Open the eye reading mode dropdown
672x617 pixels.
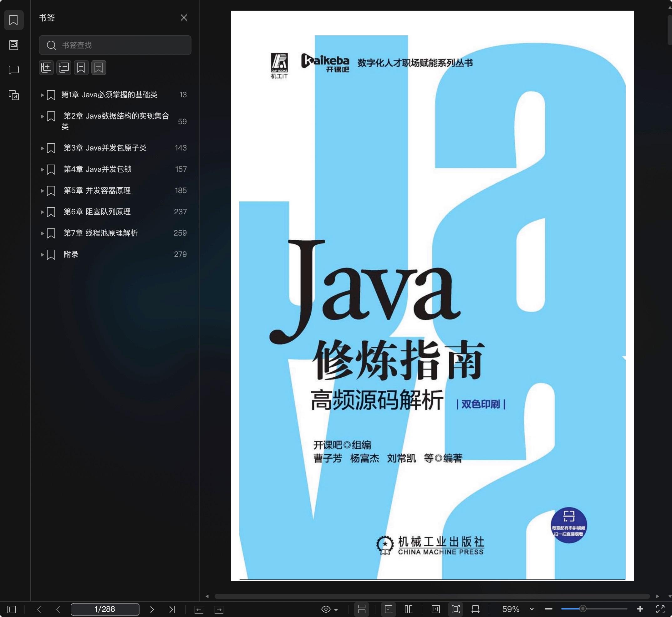point(329,609)
